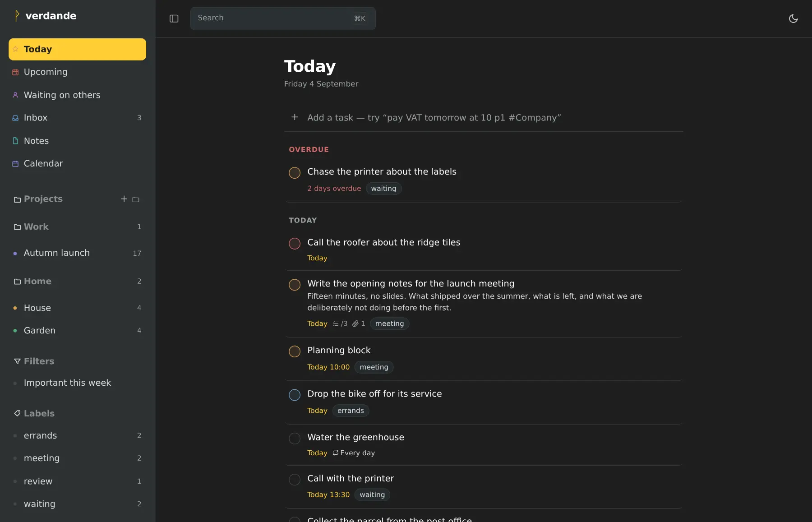
Task: Click the Work folder icon
Action: click(x=17, y=227)
